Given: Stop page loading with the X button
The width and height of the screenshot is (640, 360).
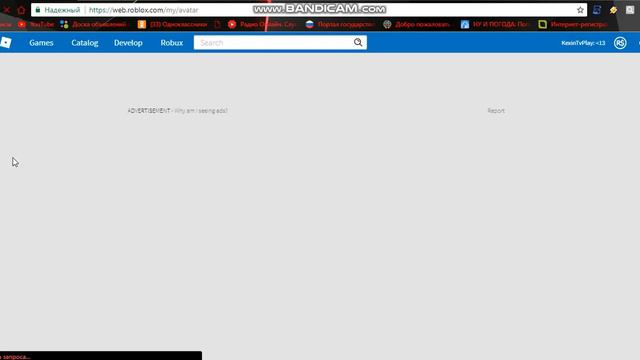Looking at the screenshot, I should click(7, 10).
